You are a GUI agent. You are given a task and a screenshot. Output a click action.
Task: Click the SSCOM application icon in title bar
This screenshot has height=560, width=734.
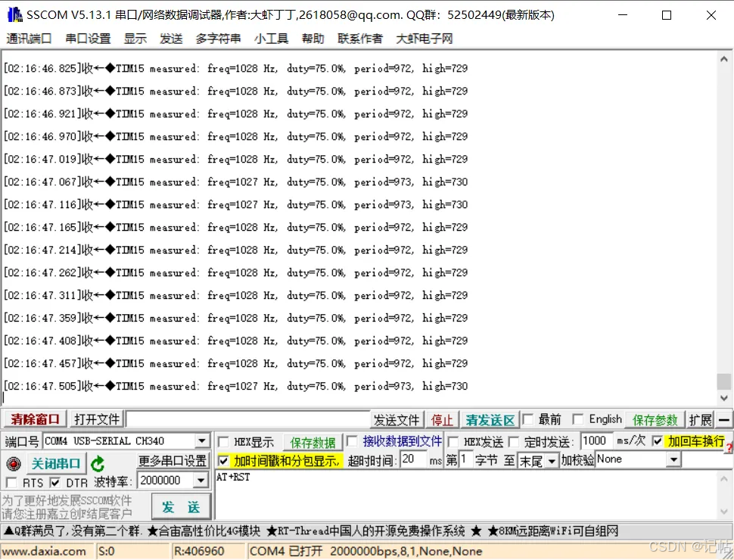pos(14,14)
